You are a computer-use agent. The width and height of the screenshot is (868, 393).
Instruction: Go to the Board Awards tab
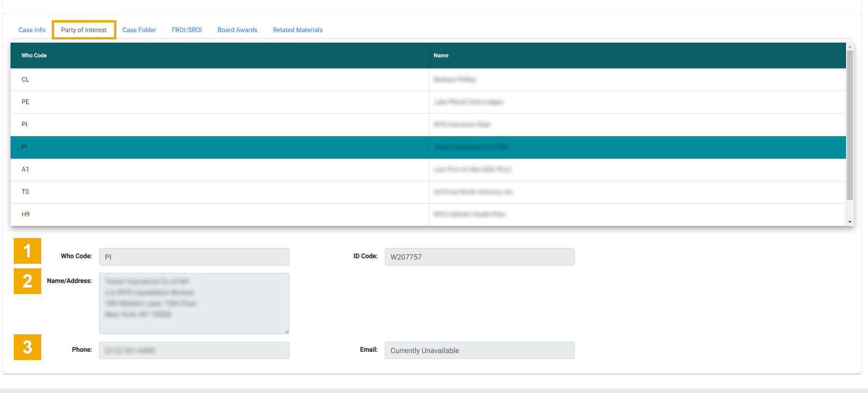(x=237, y=30)
